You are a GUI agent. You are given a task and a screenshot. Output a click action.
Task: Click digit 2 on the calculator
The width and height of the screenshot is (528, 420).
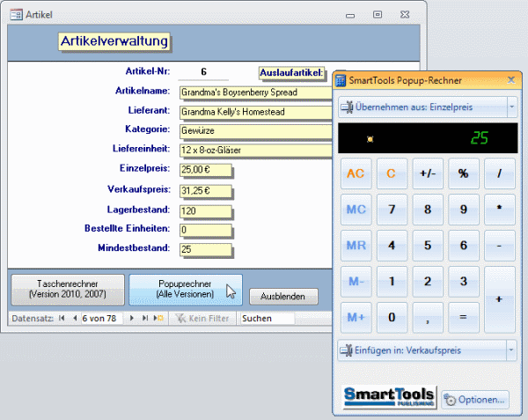point(428,282)
